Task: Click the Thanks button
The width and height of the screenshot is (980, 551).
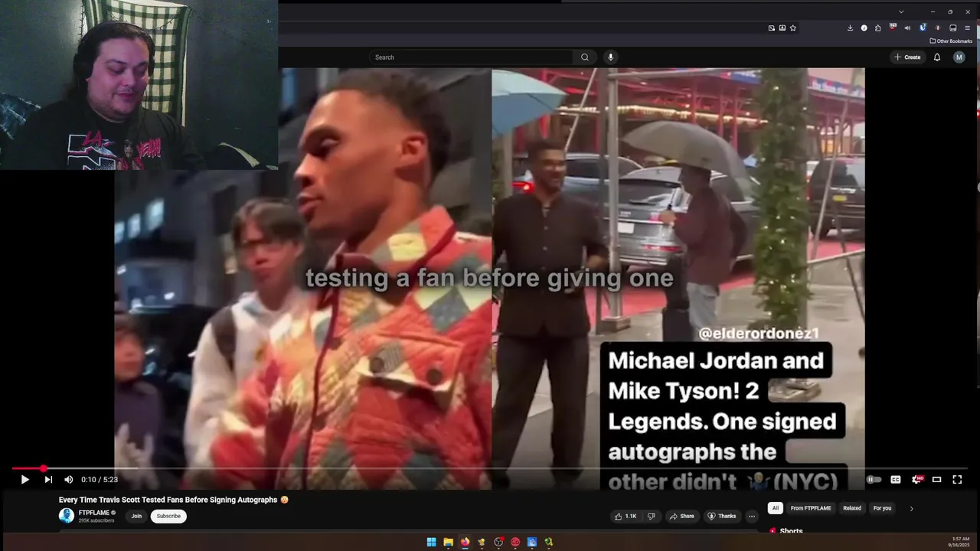Action: click(721, 517)
